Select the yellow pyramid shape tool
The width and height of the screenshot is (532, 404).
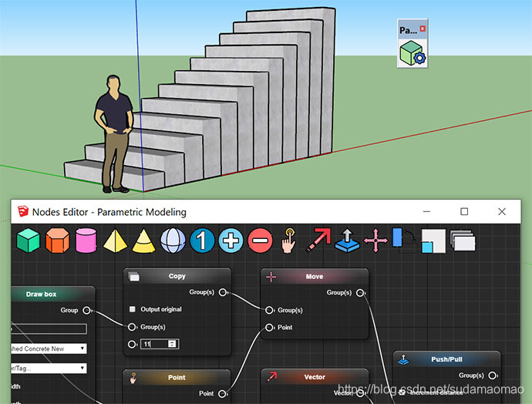115,241
